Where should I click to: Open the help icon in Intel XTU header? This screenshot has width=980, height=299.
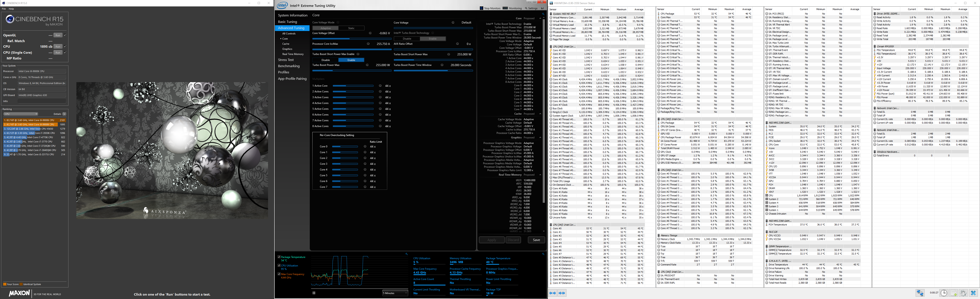[x=542, y=8]
